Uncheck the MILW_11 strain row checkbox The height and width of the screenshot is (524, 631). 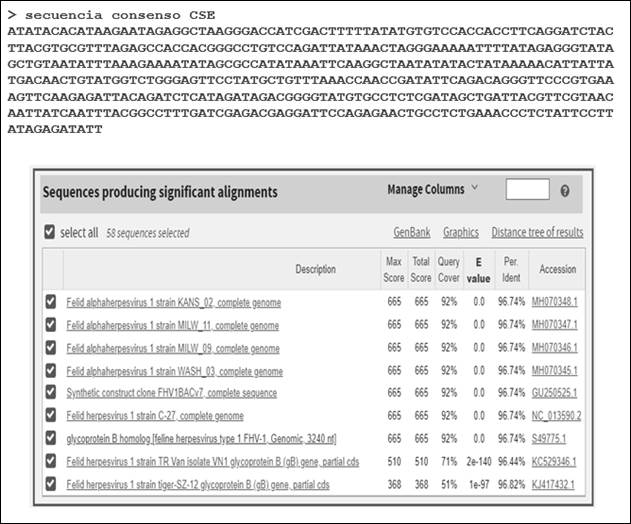coord(51,325)
